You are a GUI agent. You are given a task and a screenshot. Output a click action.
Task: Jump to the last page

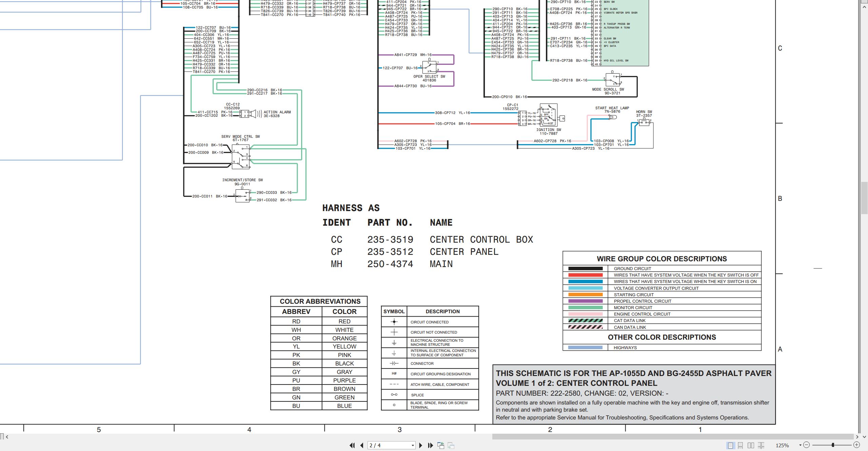(x=431, y=445)
